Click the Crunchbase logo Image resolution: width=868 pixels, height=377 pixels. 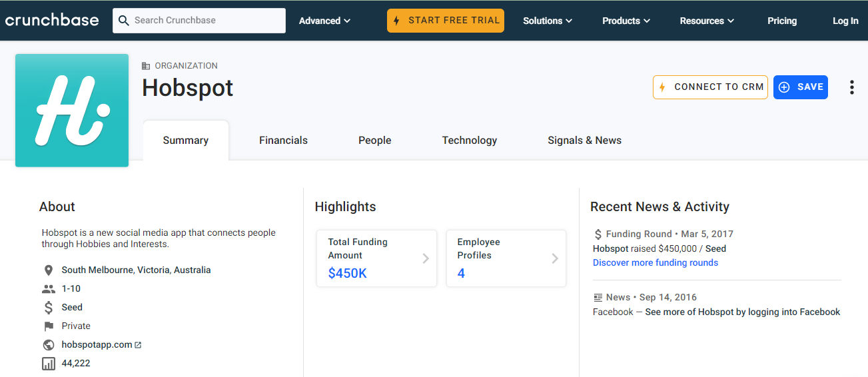point(52,20)
